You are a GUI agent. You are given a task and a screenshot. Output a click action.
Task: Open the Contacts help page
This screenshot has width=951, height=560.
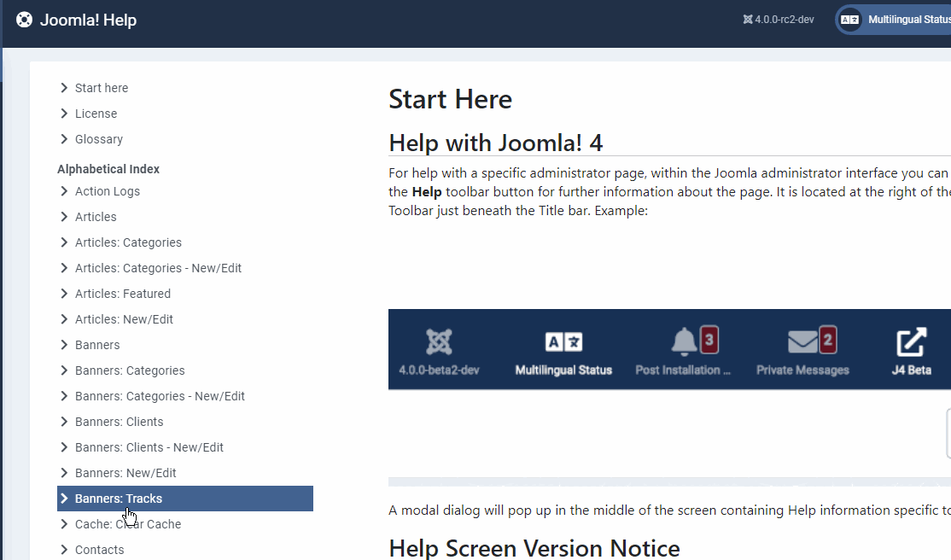click(100, 550)
